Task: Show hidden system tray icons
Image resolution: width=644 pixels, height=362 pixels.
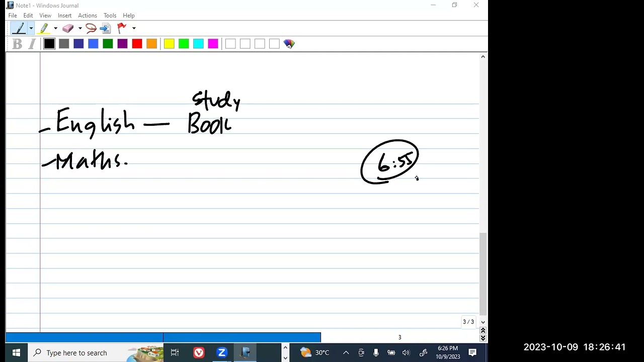Action: [x=346, y=353]
